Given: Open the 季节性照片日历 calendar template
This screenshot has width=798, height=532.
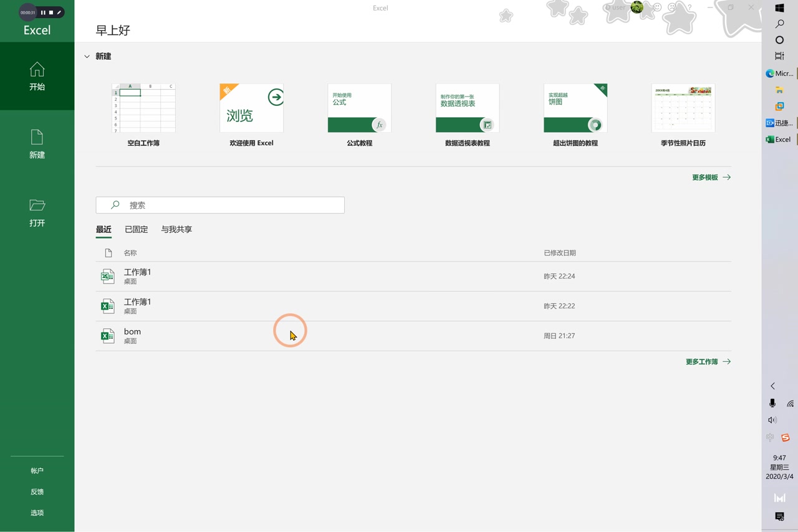Looking at the screenshot, I should pos(683,115).
